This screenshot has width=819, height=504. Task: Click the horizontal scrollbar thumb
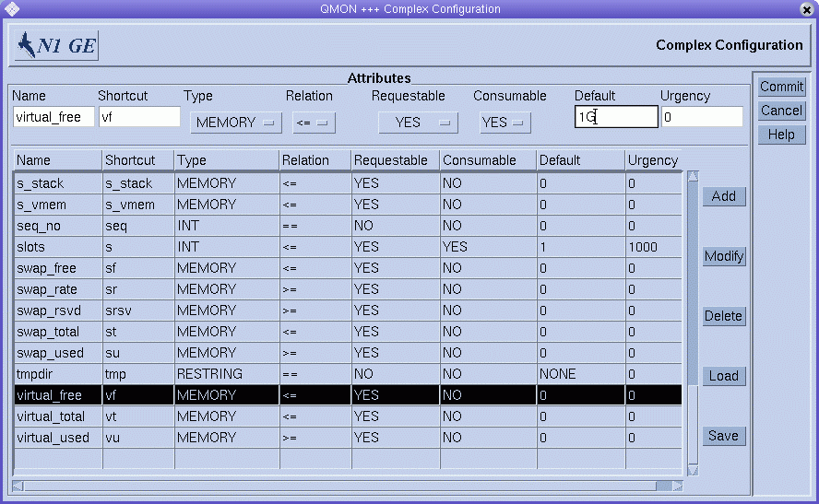pos(340,486)
